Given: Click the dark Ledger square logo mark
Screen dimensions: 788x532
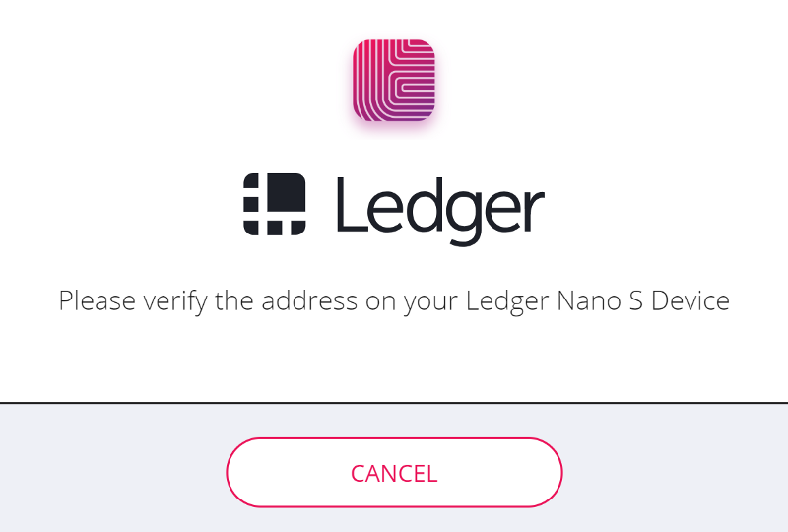Looking at the screenshot, I should pos(275,204).
